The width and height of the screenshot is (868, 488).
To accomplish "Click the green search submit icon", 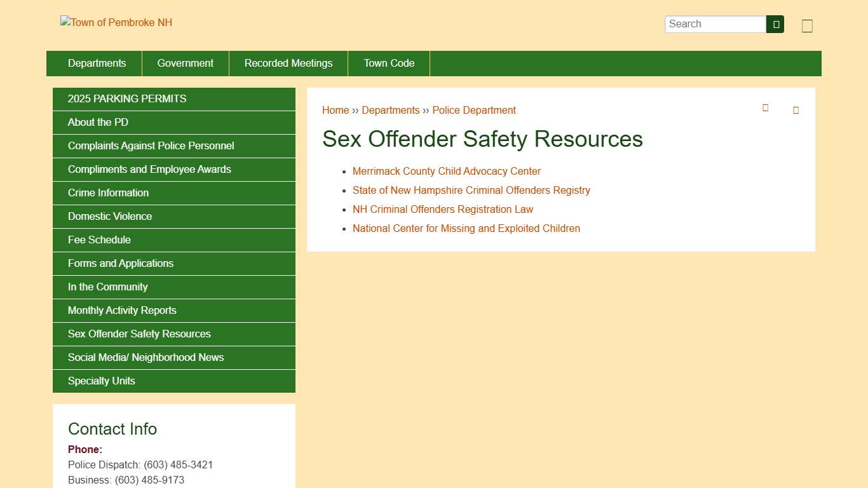I will pyautogui.click(x=775, y=24).
